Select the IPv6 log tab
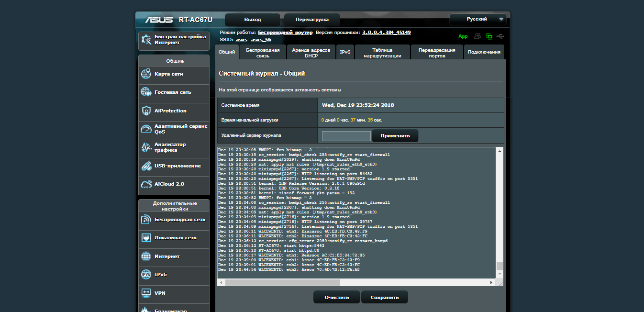The height and width of the screenshot is (312, 644). coord(345,52)
